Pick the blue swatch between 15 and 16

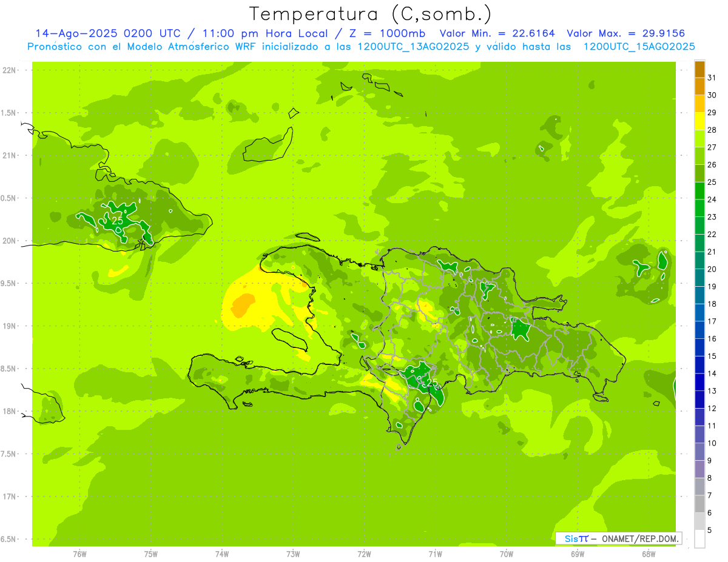(x=699, y=347)
